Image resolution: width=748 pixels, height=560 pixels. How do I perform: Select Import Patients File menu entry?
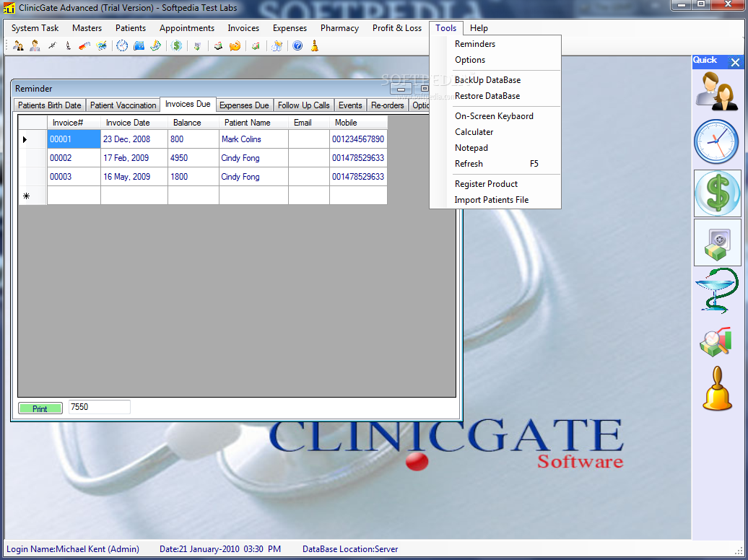[x=495, y=200]
